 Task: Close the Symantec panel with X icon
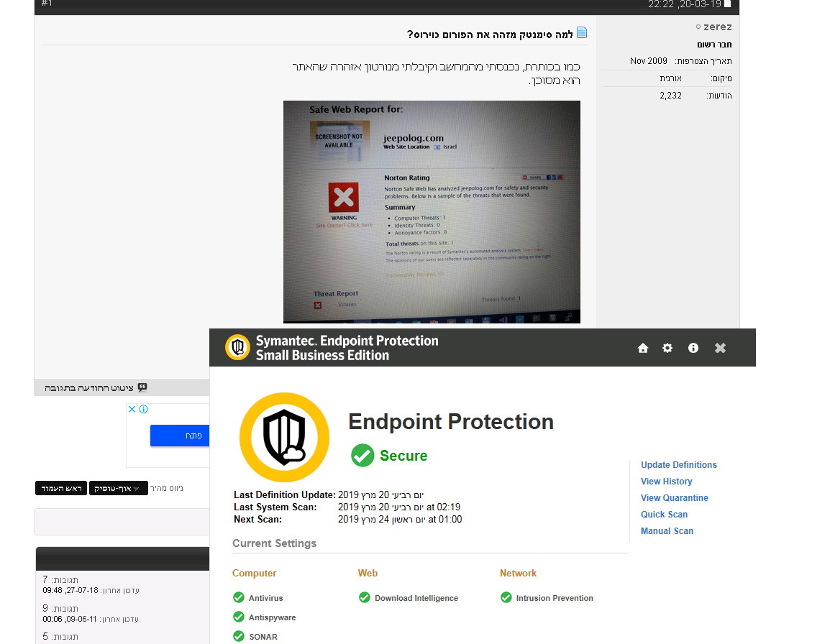[x=720, y=348]
